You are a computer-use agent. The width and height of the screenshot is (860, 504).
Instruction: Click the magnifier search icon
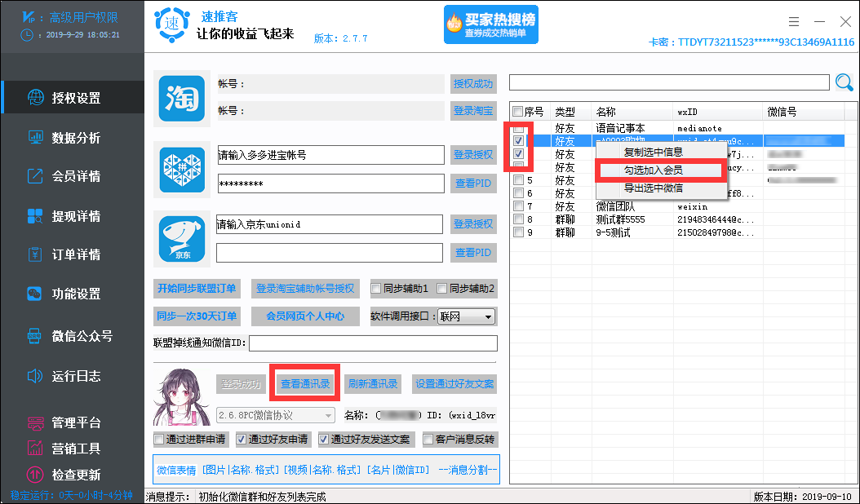[844, 83]
